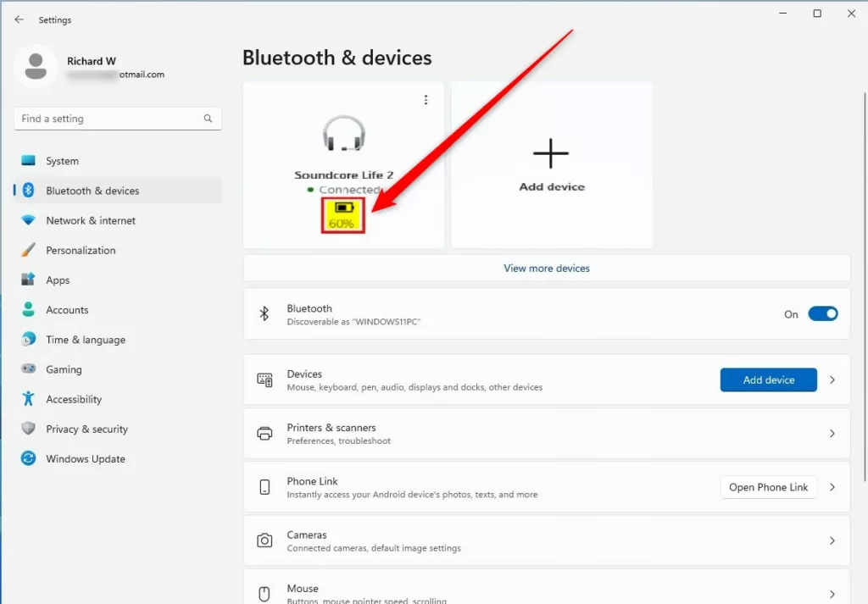The image size is (868, 604).
Task: Click the Bluetooth & devices heading
Action: tap(337, 58)
